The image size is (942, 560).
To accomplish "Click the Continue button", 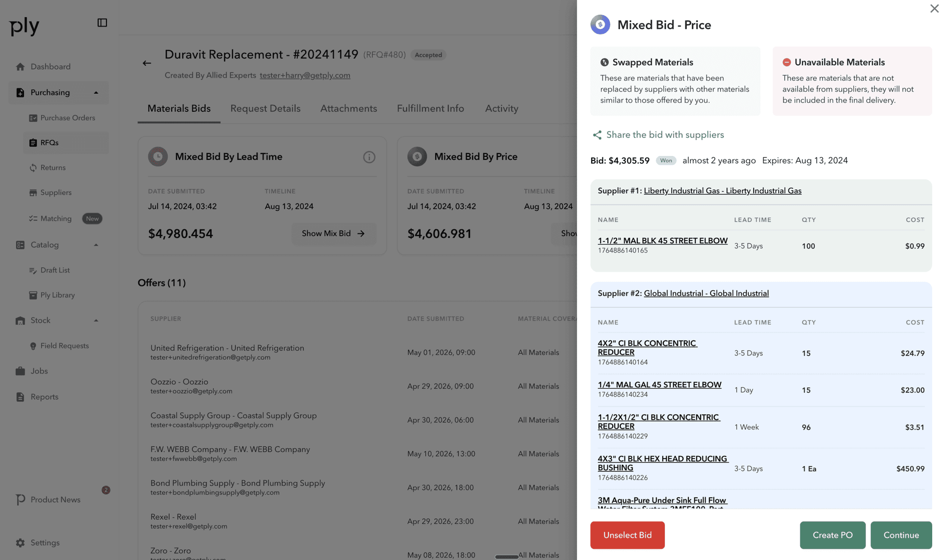I will (901, 535).
